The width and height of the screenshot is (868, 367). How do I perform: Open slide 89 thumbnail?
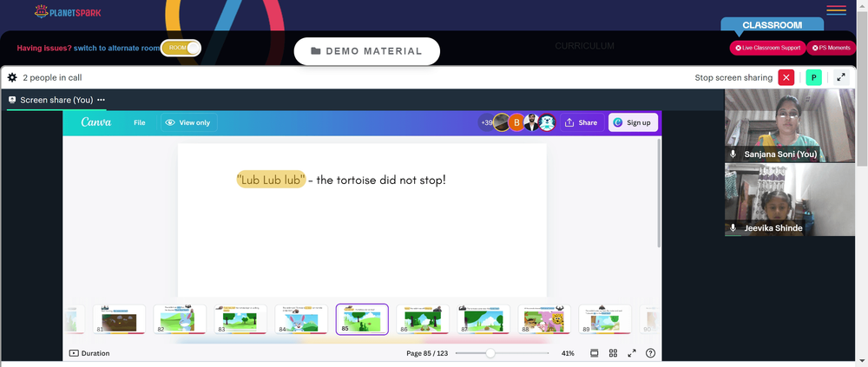(x=605, y=319)
